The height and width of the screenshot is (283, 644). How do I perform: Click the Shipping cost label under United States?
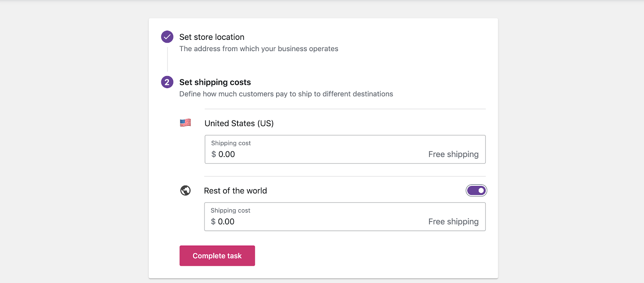pos(231,143)
